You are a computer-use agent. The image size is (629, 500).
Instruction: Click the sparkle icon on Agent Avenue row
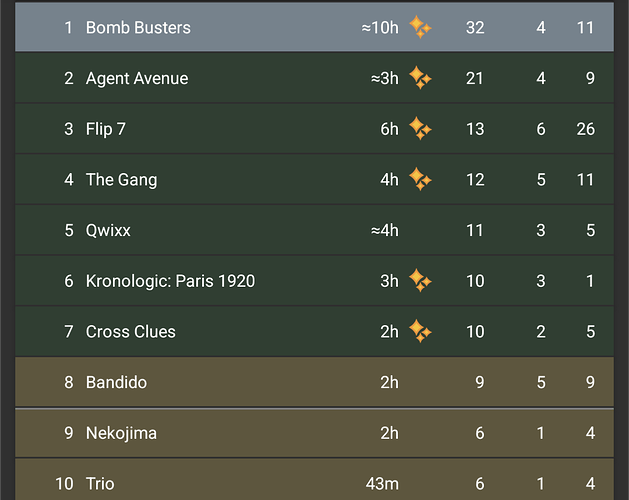tap(420, 78)
